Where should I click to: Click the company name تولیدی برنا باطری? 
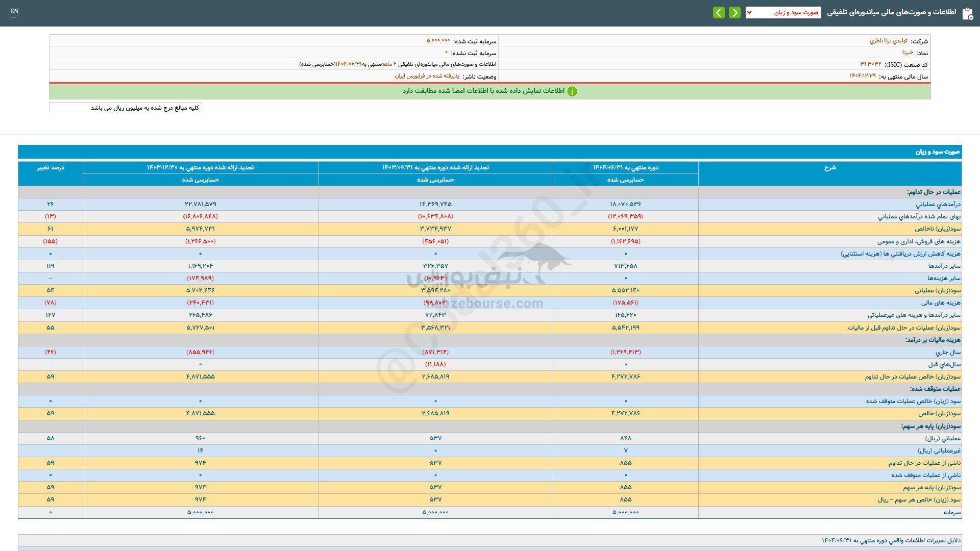pyautogui.click(x=888, y=41)
